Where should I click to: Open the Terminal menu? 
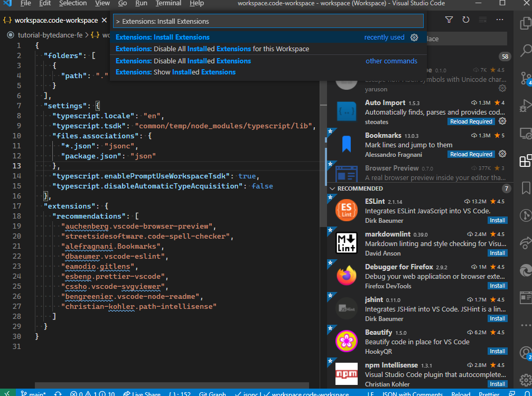tap(169, 3)
